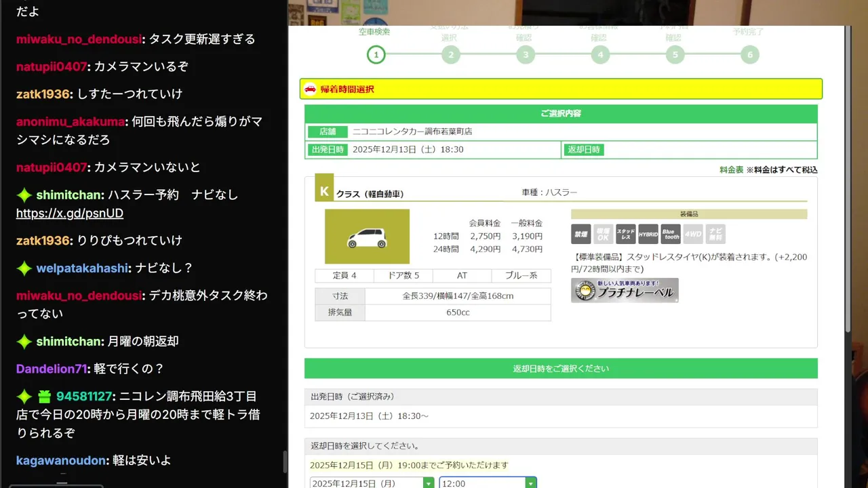Click the 返却日時をご選択ください green bar

coord(561,369)
